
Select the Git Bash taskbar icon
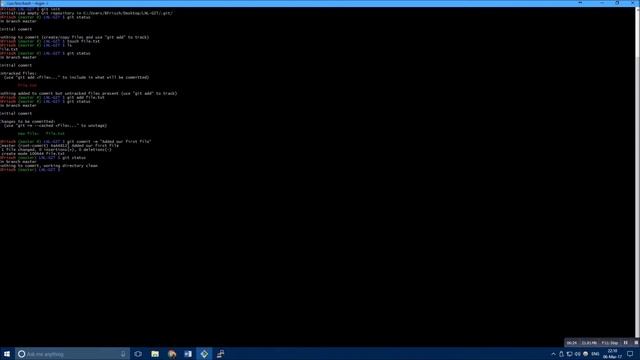[204, 354]
